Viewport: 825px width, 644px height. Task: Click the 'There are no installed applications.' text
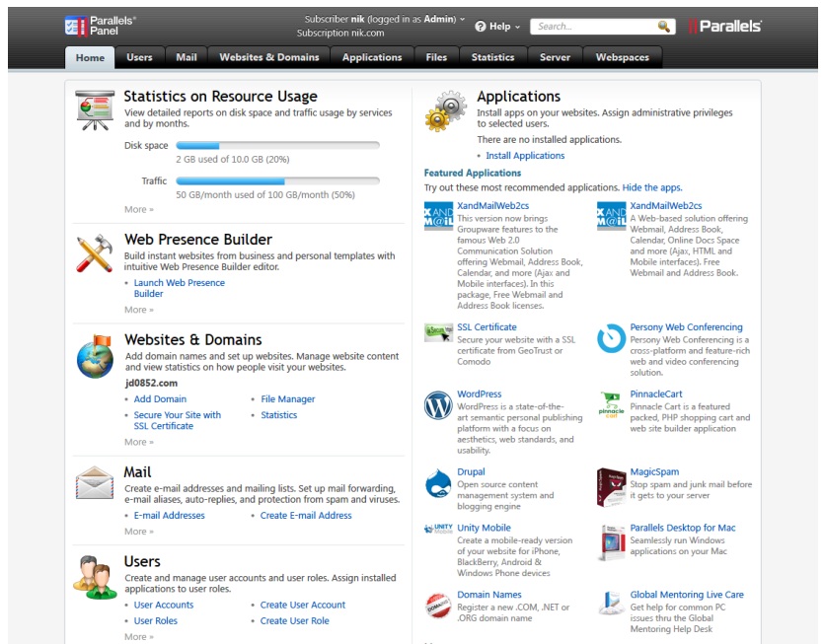click(x=550, y=139)
